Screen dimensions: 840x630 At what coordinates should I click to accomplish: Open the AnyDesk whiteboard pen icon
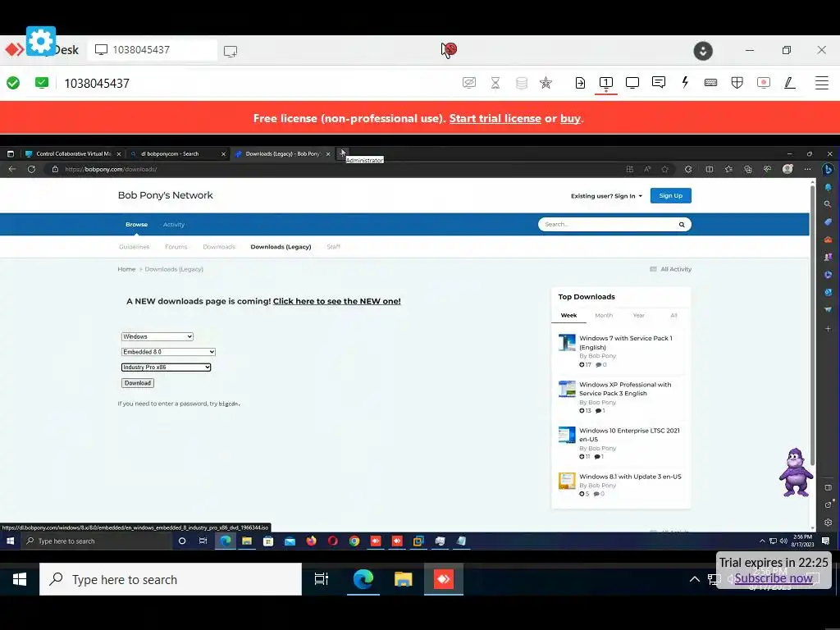click(790, 83)
